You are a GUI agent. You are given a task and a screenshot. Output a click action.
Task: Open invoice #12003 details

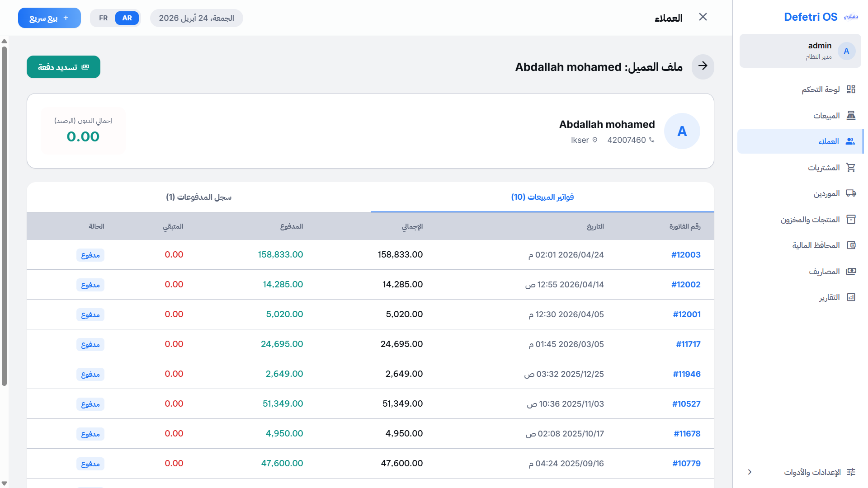click(686, 254)
